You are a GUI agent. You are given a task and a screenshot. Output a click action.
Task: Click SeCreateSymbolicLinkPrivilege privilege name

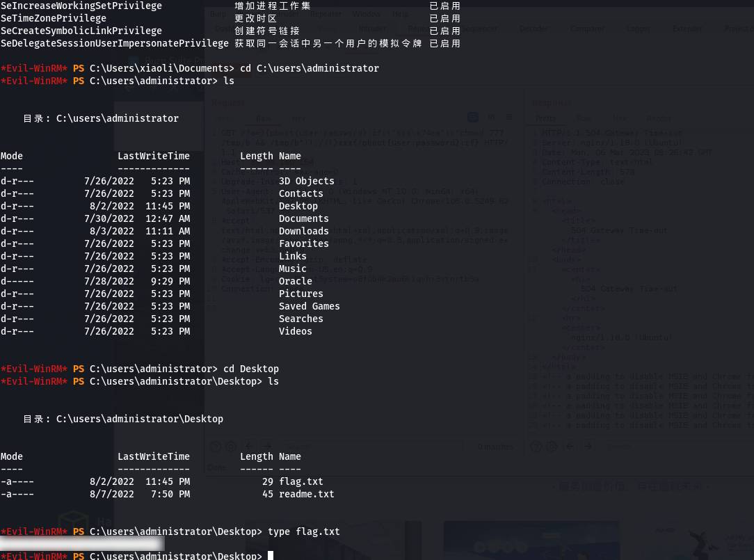[x=81, y=31]
